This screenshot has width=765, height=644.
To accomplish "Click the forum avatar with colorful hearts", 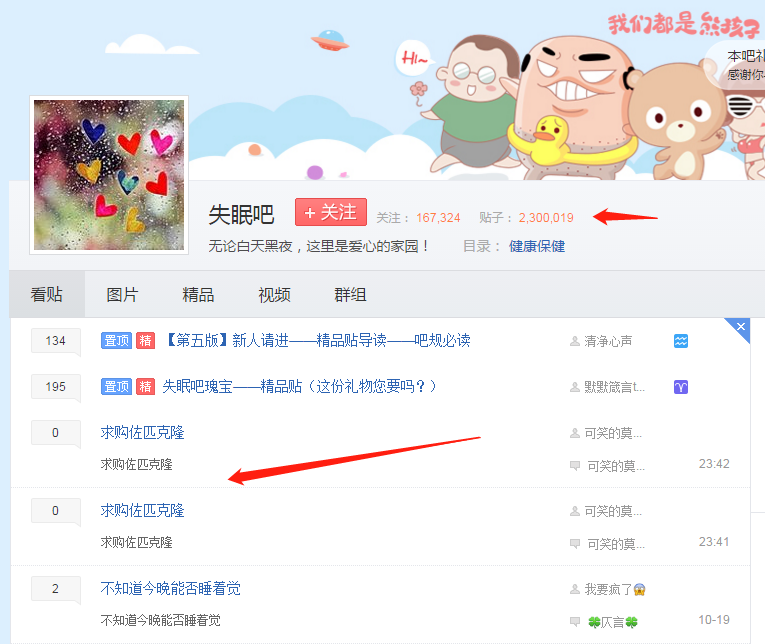I will 109,175.
